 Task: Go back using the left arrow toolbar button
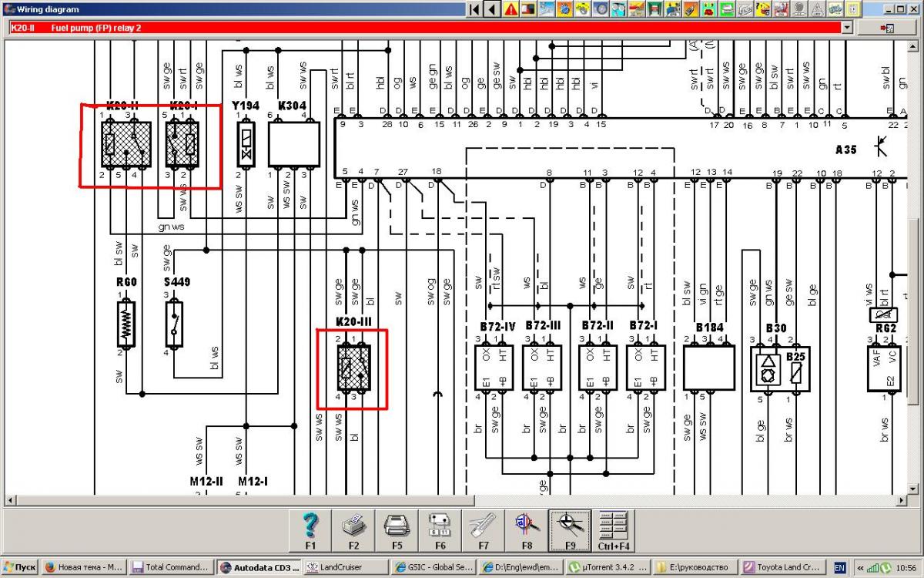[491, 9]
